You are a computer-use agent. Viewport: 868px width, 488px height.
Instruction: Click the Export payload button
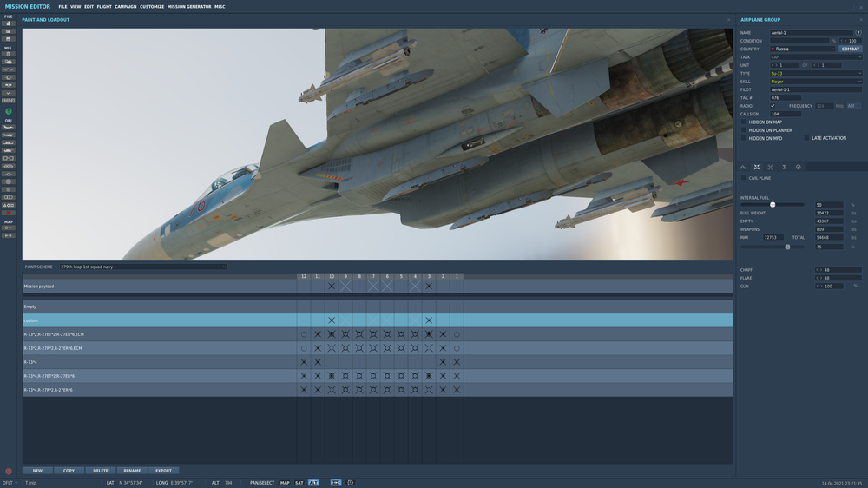163,471
